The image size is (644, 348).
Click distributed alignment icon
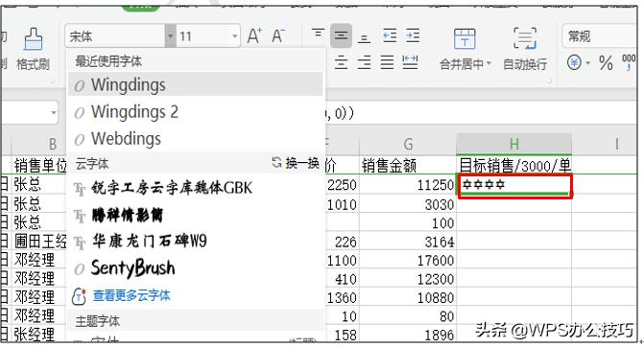(x=410, y=62)
